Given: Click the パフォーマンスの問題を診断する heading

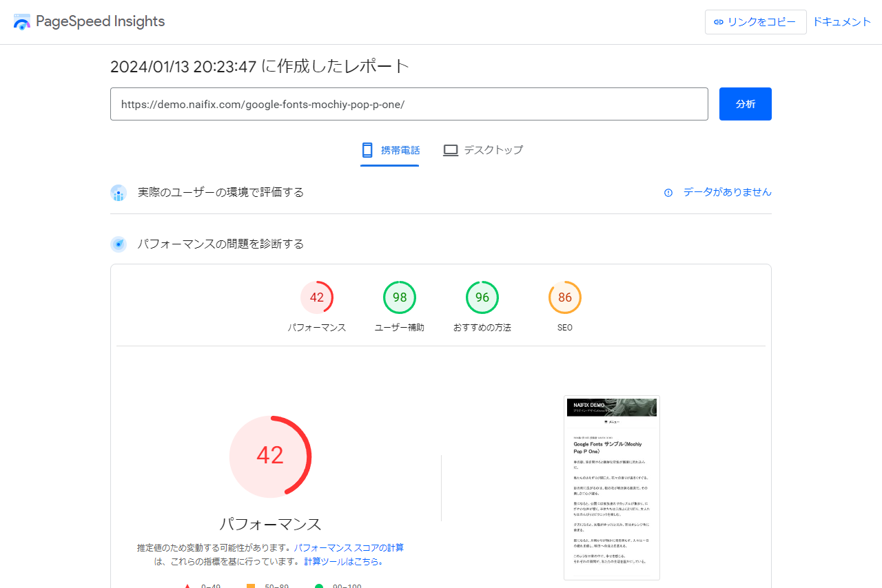Looking at the screenshot, I should click(220, 244).
